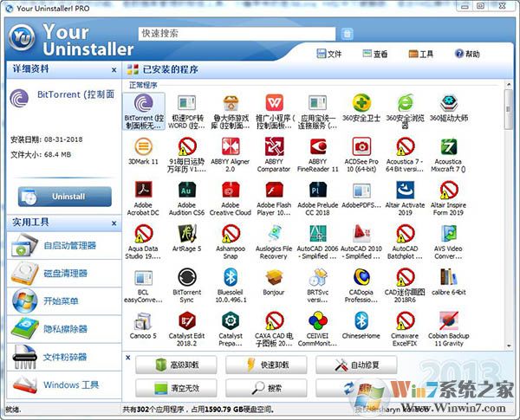Click the 快速卸载 button
This screenshot has width=520, height=420.
click(x=266, y=365)
